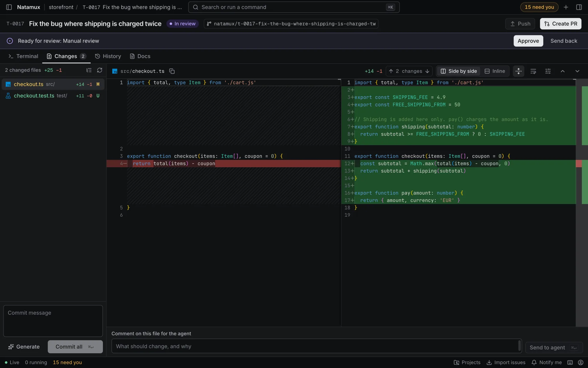588x368 pixels.
Task: Click Commit all button
Action: tap(75, 347)
